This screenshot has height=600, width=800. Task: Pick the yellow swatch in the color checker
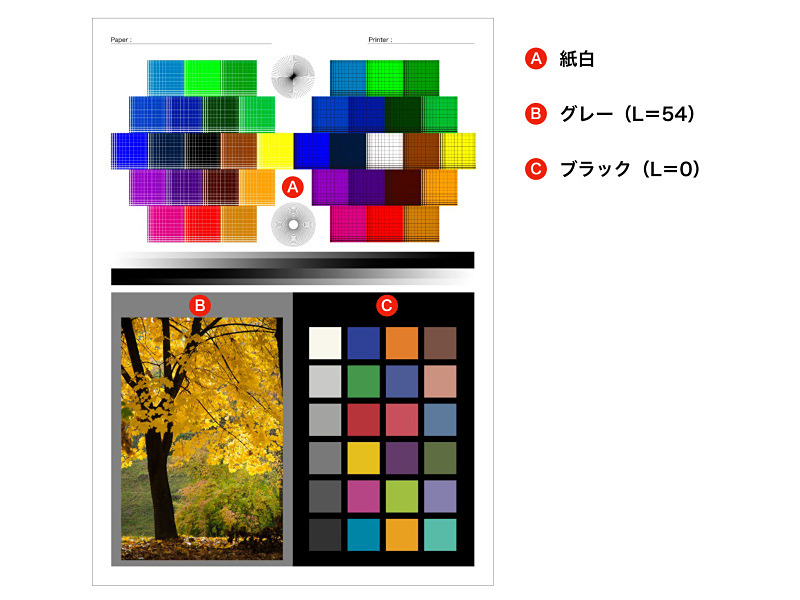(363, 458)
